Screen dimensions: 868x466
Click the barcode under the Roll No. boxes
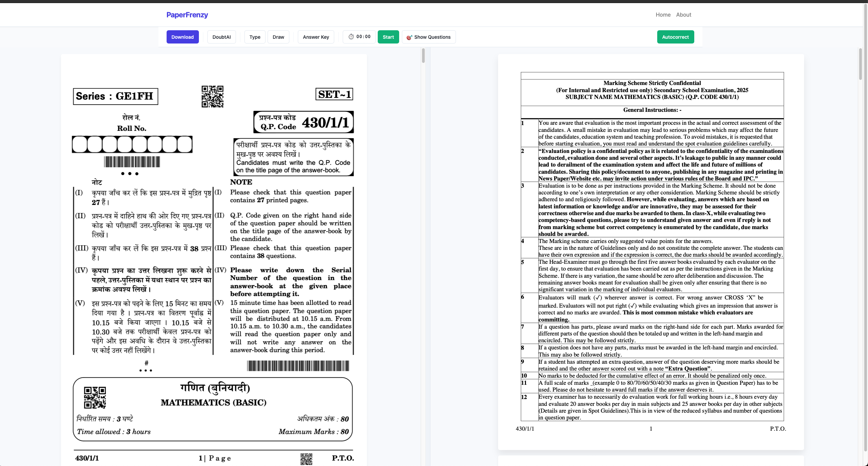tap(132, 162)
